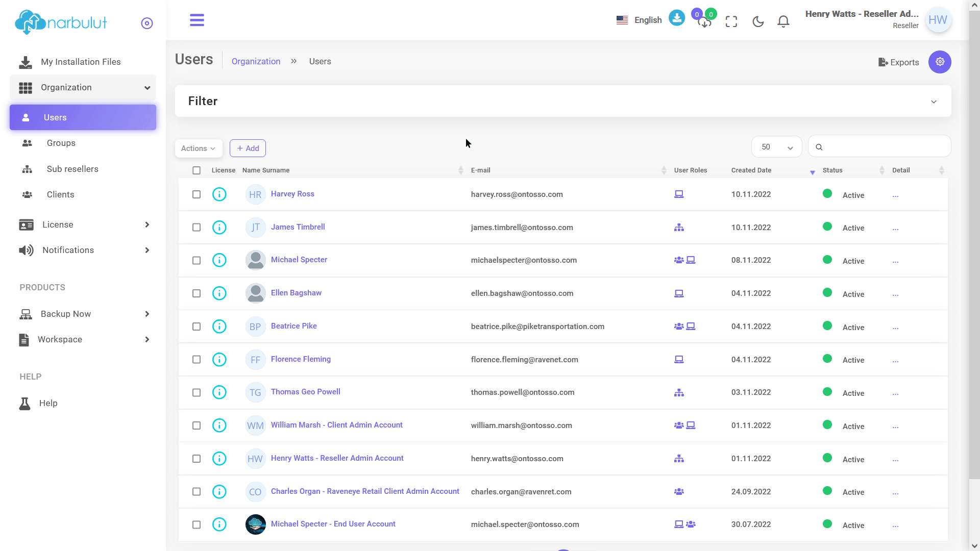The image size is (980, 551).
Task: Open Ellen Bagshaw user link
Action: click(x=296, y=293)
